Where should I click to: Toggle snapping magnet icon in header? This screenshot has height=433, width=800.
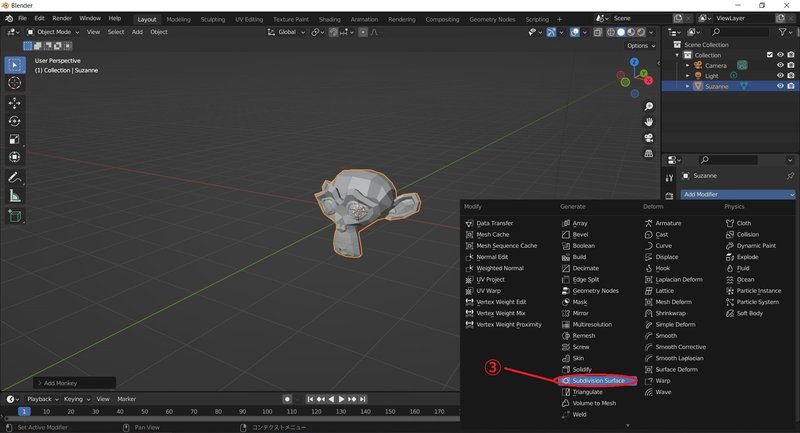333,32
